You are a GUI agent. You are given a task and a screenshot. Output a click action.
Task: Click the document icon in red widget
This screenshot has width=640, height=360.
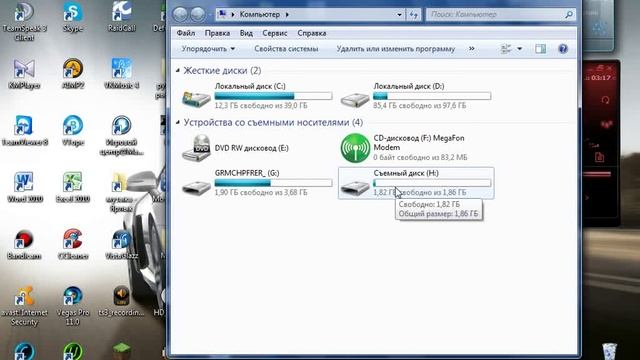click(600, 157)
